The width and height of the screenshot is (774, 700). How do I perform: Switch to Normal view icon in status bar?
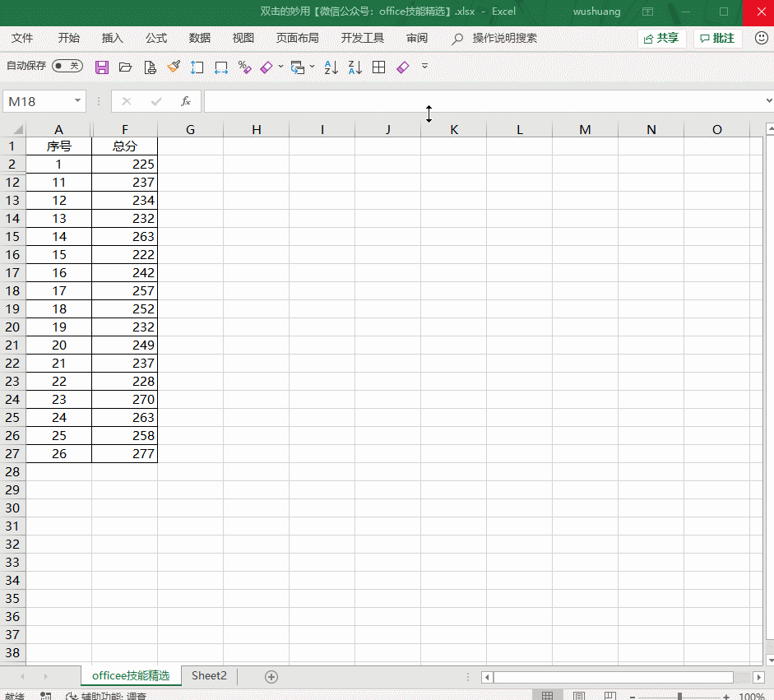pos(547,696)
